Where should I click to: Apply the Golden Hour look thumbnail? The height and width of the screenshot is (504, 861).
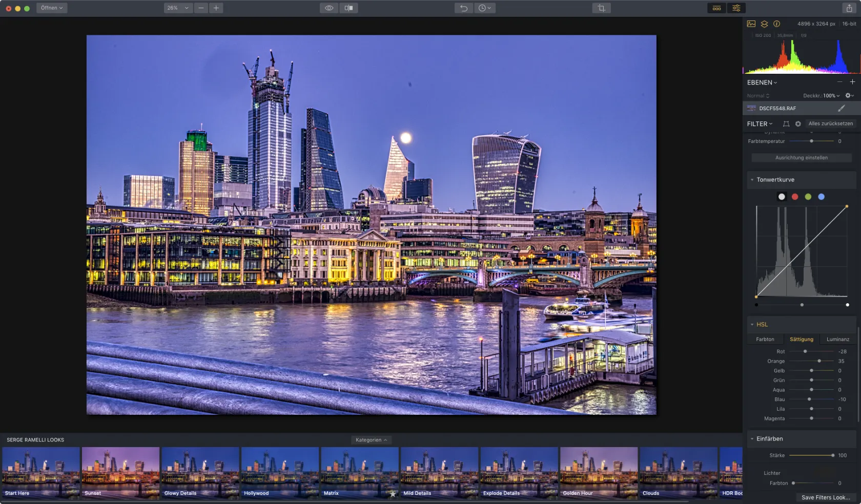pos(599,472)
